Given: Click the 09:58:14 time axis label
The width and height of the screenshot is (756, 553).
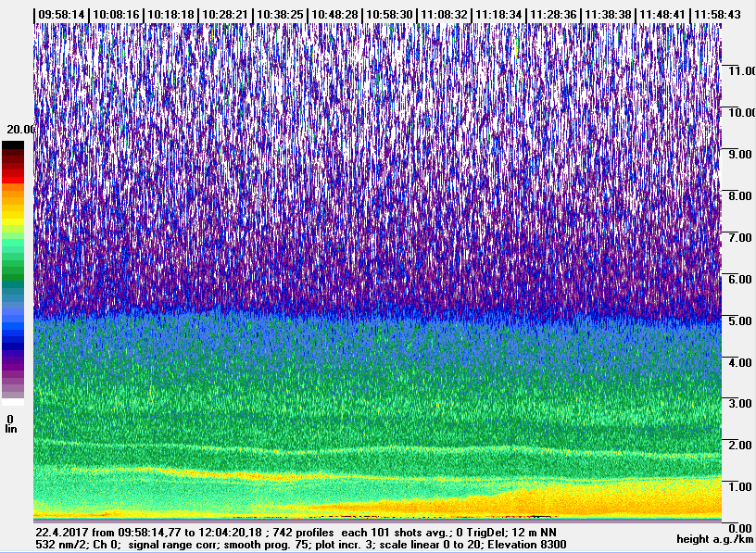Looking at the screenshot, I should pos(61,15).
